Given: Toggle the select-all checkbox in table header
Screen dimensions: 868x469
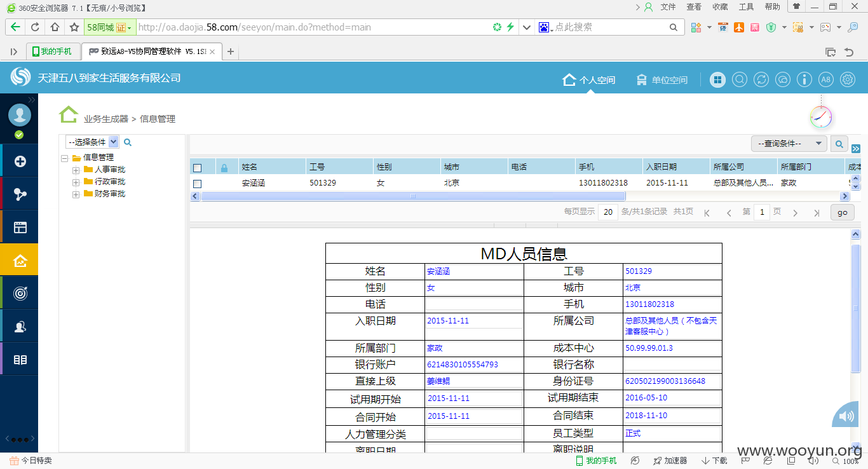Looking at the screenshot, I should pyautogui.click(x=197, y=168).
